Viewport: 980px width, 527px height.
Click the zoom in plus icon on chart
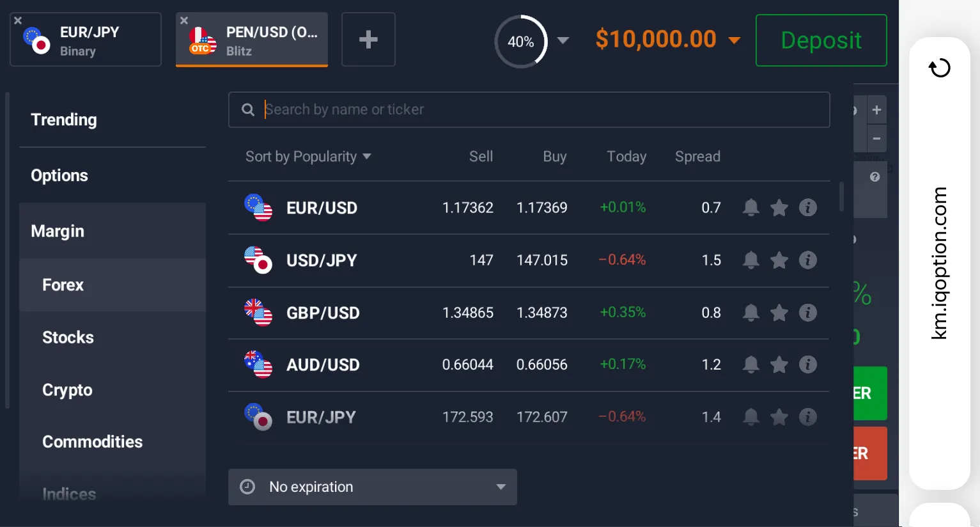click(x=876, y=110)
